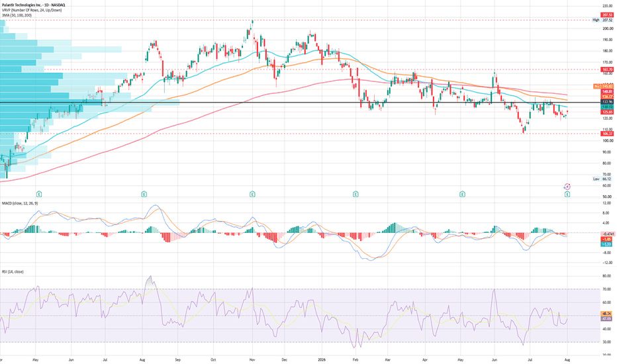Click the 100.00 price scale label
Screen dimensions: 617x364
pos(608,140)
